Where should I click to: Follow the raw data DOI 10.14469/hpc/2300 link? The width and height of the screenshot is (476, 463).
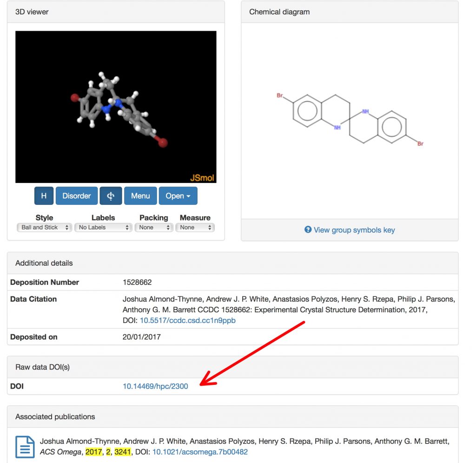pos(155,386)
